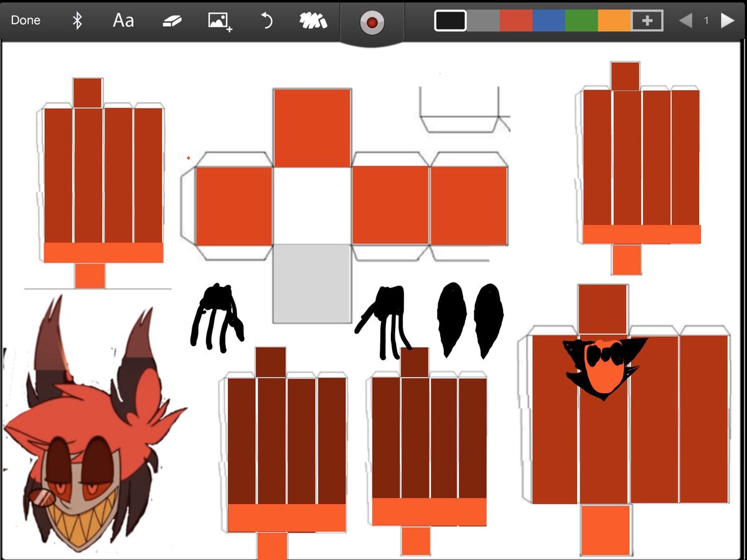
Task: Select the red color swatch
Action: [516, 21]
